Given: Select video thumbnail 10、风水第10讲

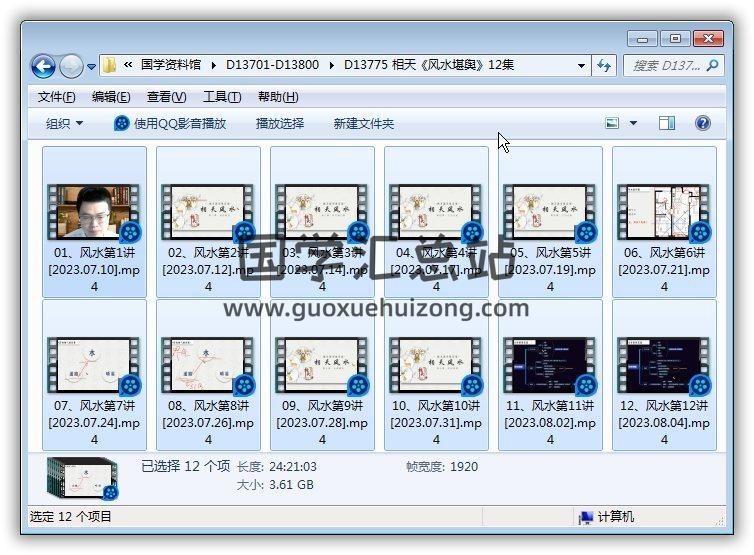Looking at the screenshot, I should (x=436, y=365).
